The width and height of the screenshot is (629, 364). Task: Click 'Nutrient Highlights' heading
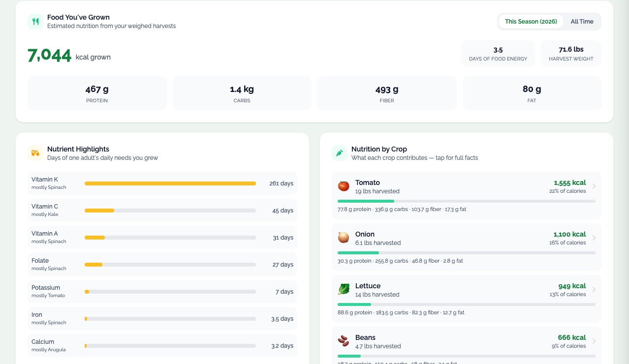[x=78, y=149]
